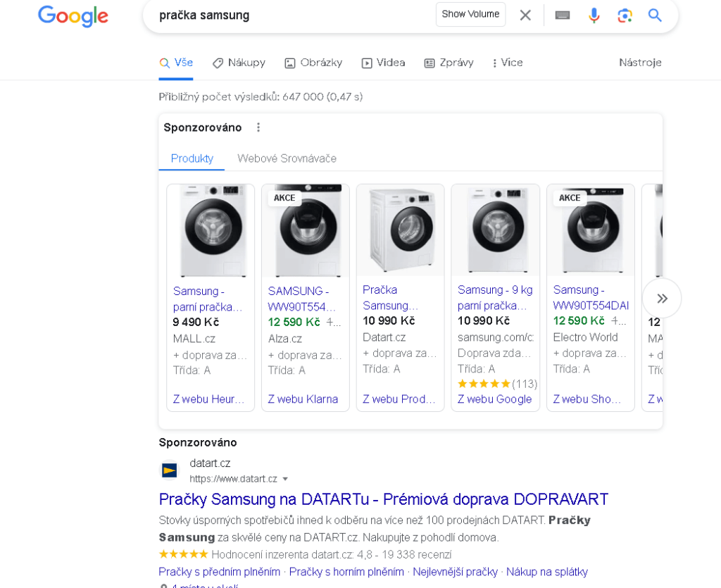Start voice search with microphone icon
Viewport: 721px width, 588px height.
click(x=594, y=15)
